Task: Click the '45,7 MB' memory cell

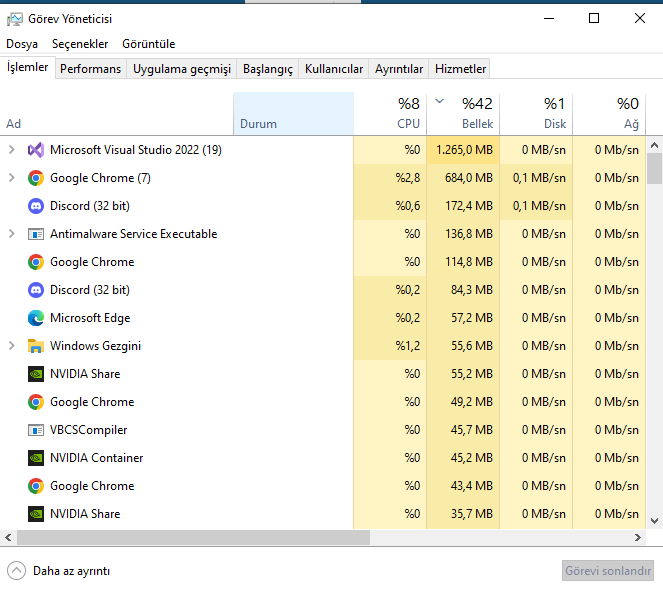Action: [x=463, y=430]
